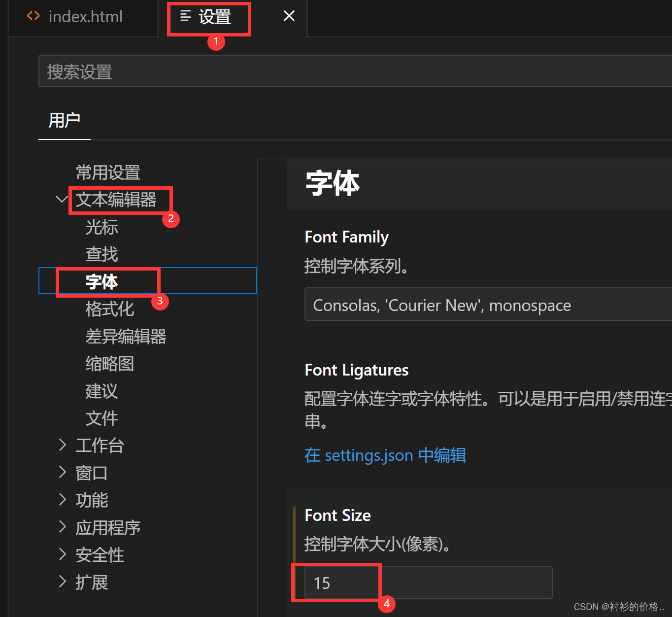This screenshot has width=672, height=617.
Task: Click the Font Size field showing 15
Action: coord(428,583)
